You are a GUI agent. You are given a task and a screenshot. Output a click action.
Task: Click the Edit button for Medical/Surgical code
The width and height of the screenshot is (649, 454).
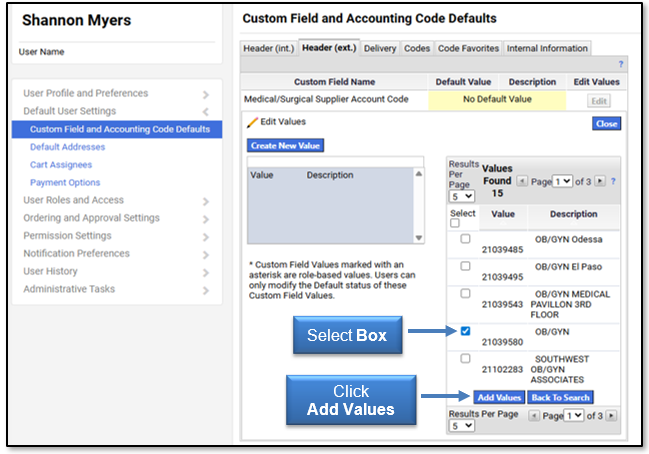pos(599,101)
